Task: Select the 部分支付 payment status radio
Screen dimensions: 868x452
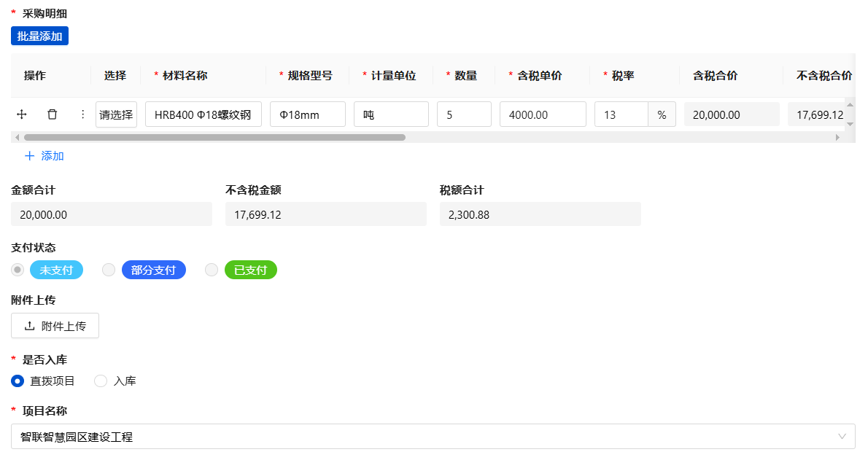Action: tap(109, 270)
